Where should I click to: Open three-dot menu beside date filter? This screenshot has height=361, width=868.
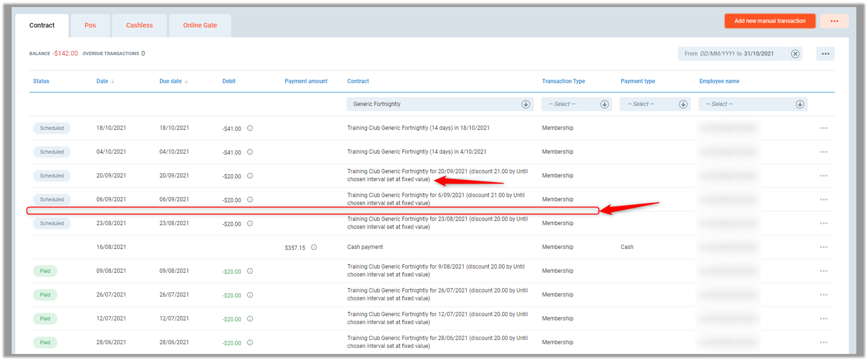point(825,54)
